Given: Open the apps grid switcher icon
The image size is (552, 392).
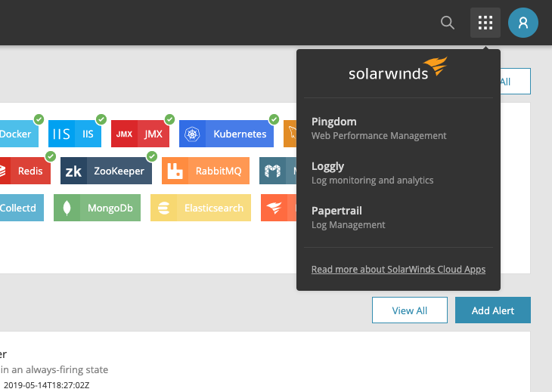Looking at the screenshot, I should click(x=485, y=23).
